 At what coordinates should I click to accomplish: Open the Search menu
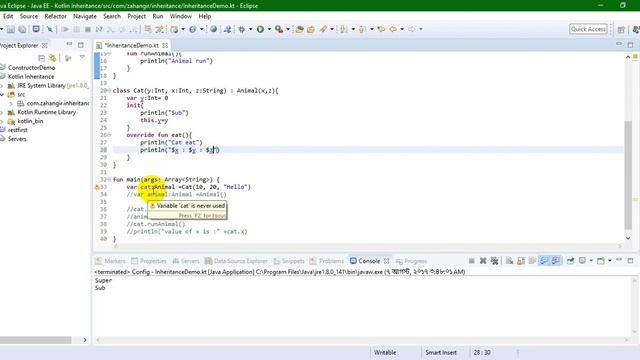pyautogui.click(x=112, y=16)
